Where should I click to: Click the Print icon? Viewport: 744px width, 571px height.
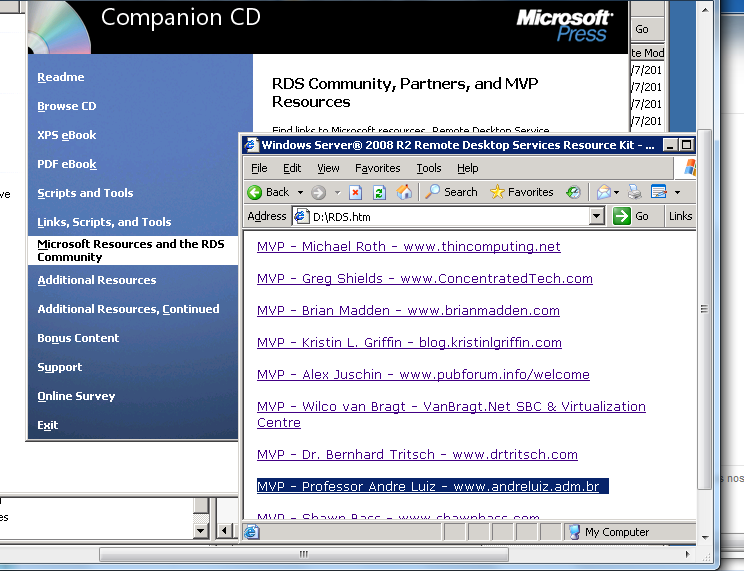pyautogui.click(x=634, y=192)
